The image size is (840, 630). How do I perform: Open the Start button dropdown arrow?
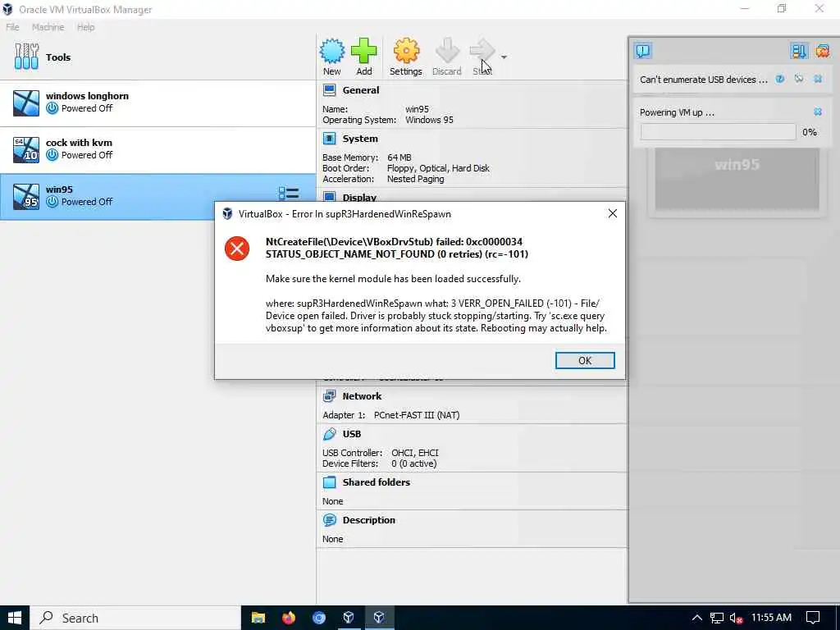[x=504, y=57]
